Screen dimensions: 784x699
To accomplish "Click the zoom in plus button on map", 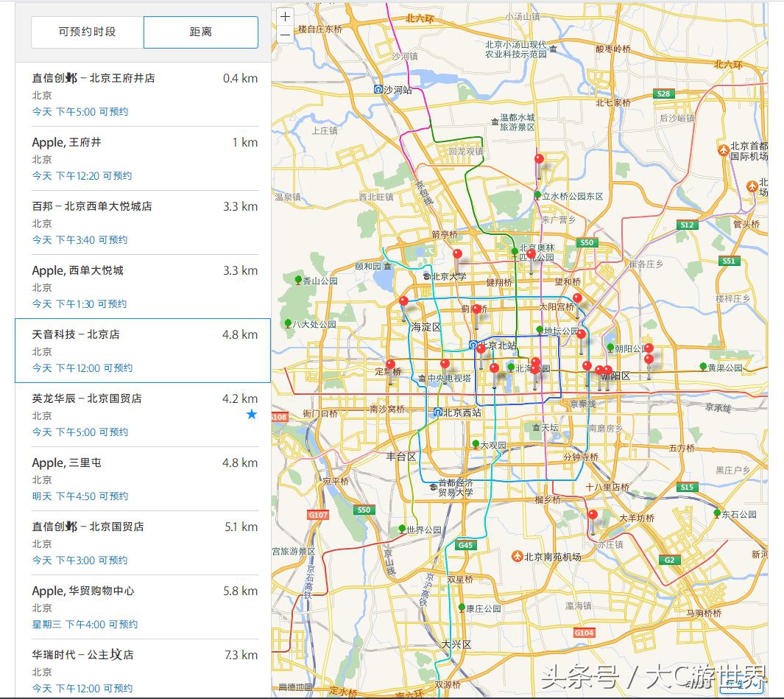I will point(285,16).
